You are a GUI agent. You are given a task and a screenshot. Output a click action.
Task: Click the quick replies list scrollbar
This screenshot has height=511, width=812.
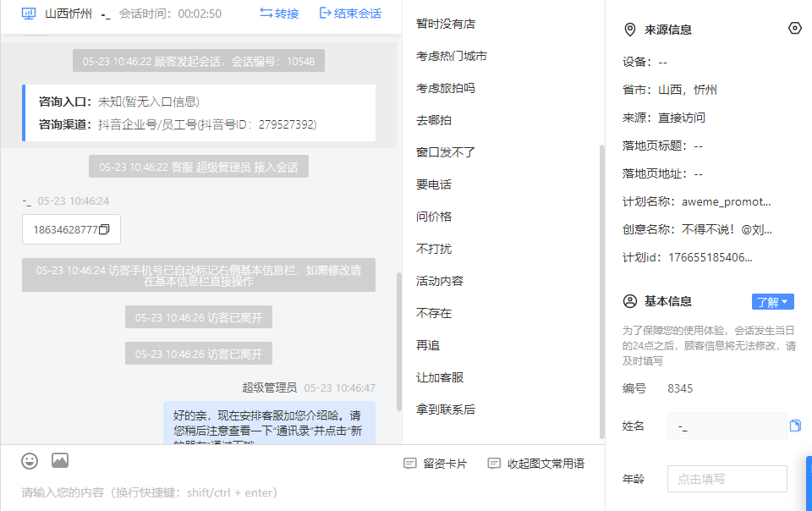click(x=601, y=292)
